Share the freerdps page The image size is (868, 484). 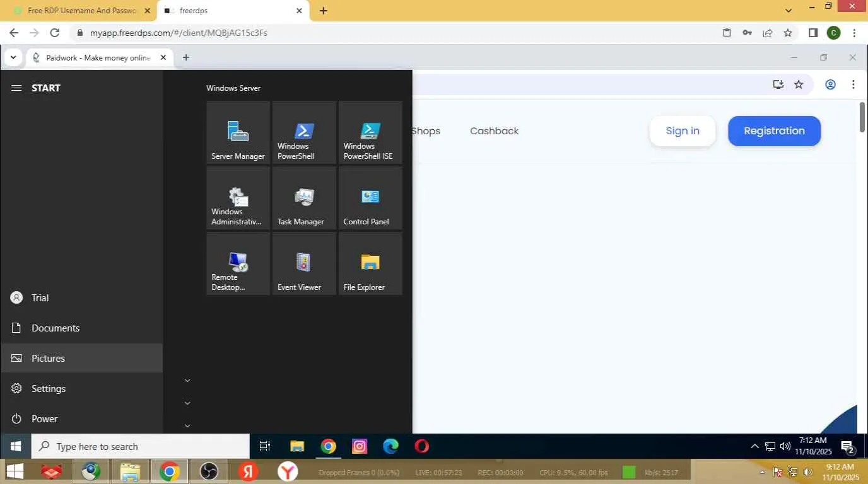(x=768, y=33)
